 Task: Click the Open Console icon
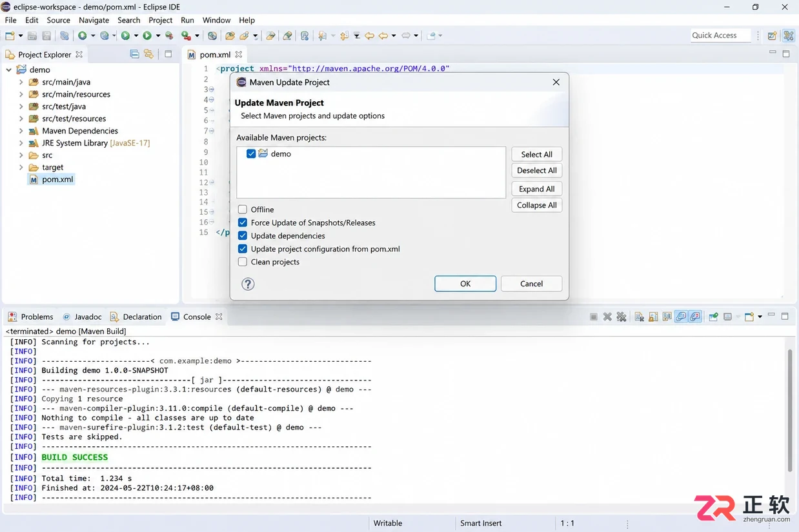[x=749, y=317]
